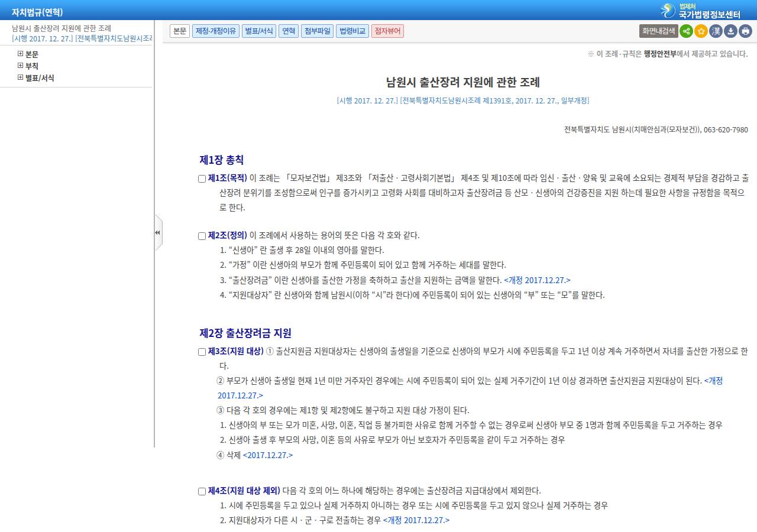The height and width of the screenshot is (532, 757).
Task: Print the ordinance with the printer icon
Action: [x=745, y=31]
